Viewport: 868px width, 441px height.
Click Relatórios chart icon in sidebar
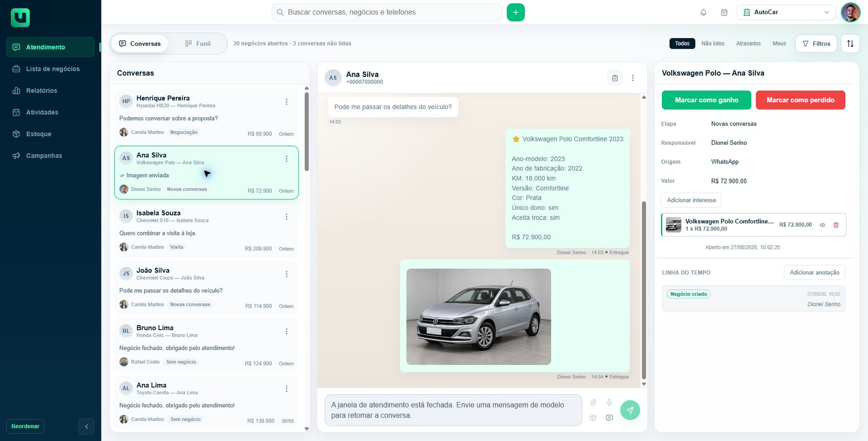pos(16,91)
